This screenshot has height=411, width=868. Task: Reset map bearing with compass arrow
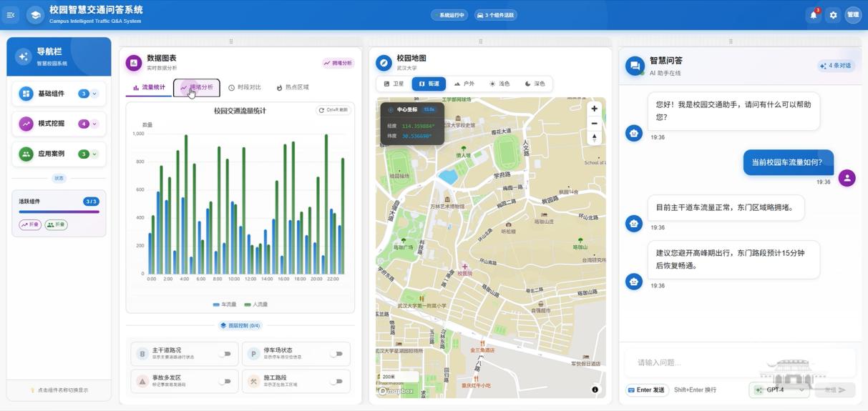click(594, 137)
